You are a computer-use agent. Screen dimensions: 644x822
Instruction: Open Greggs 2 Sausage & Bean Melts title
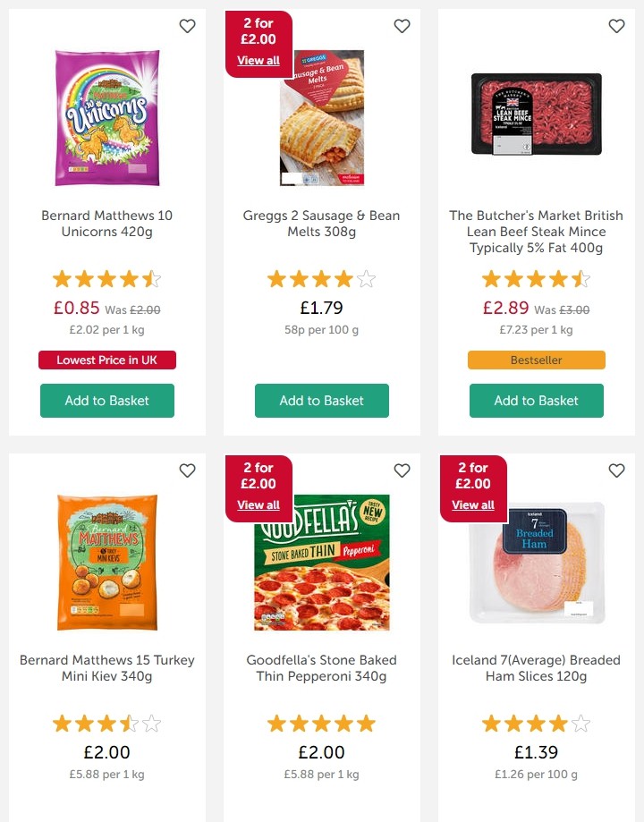coord(322,224)
